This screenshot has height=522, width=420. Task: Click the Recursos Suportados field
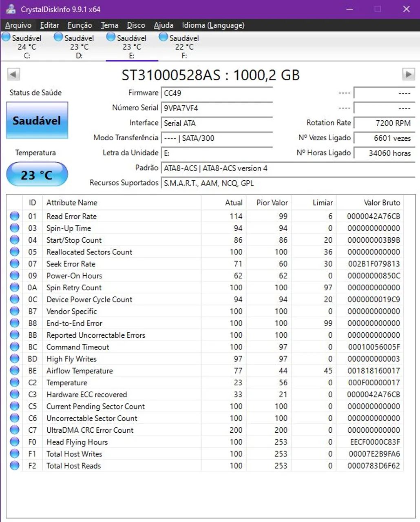[288, 184]
